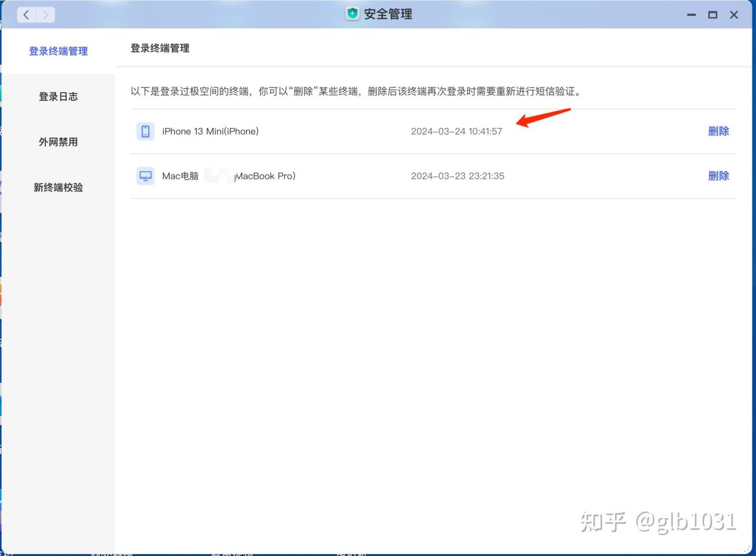Select the 登录终端管理 sidebar item

coord(57,51)
